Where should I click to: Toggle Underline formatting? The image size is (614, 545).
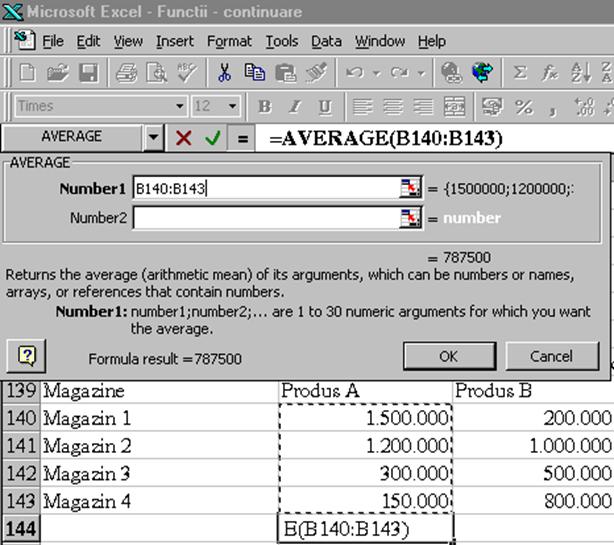325,107
